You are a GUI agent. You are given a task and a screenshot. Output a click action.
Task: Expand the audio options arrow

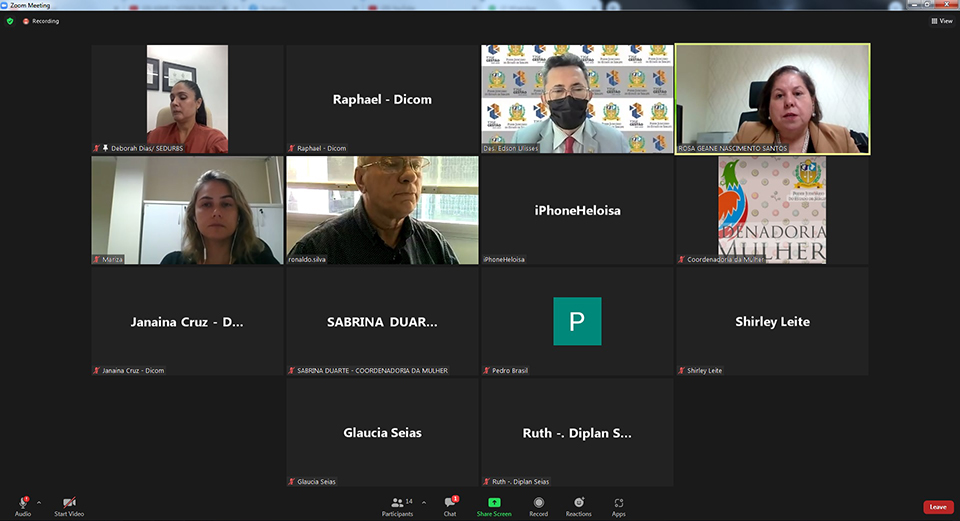[x=39, y=502]
